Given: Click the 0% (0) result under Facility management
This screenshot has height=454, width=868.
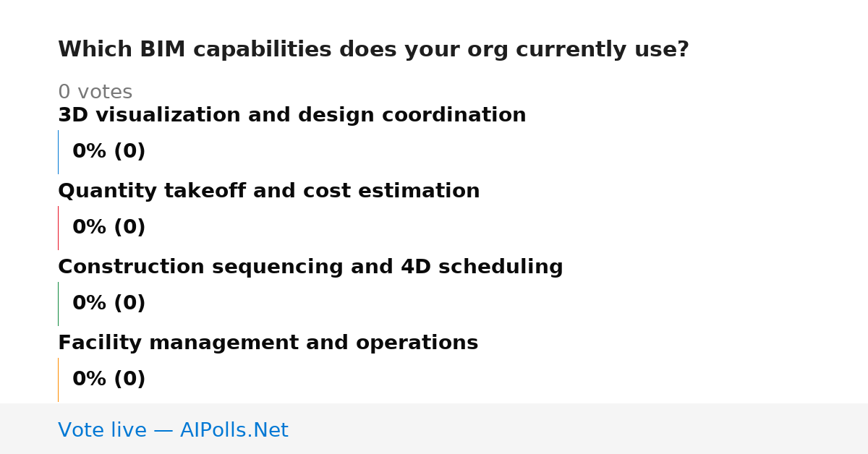Looking at the screenshot, I should coord(109,380).
